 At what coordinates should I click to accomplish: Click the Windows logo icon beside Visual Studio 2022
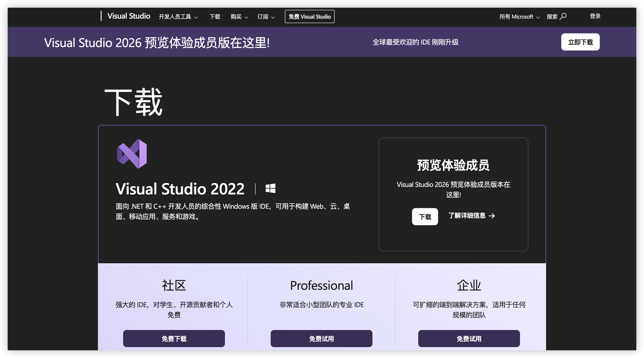(270, 188)
